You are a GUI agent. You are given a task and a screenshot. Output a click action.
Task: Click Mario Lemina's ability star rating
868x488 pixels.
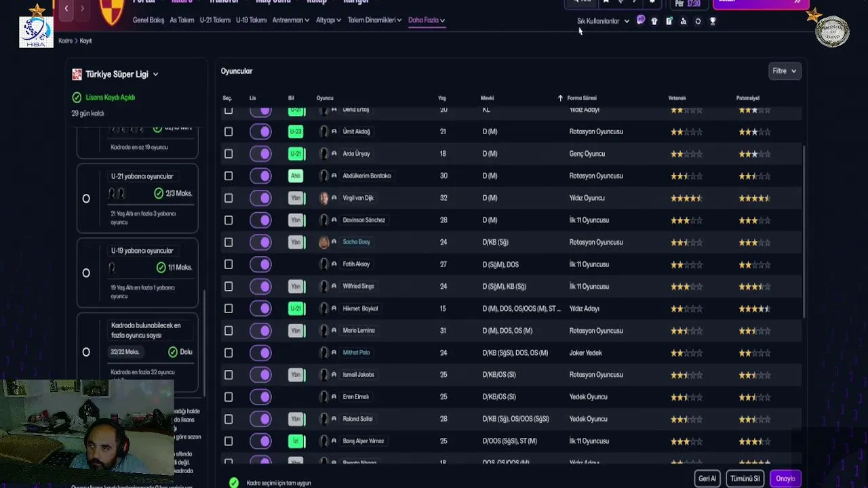click(686, 331)
